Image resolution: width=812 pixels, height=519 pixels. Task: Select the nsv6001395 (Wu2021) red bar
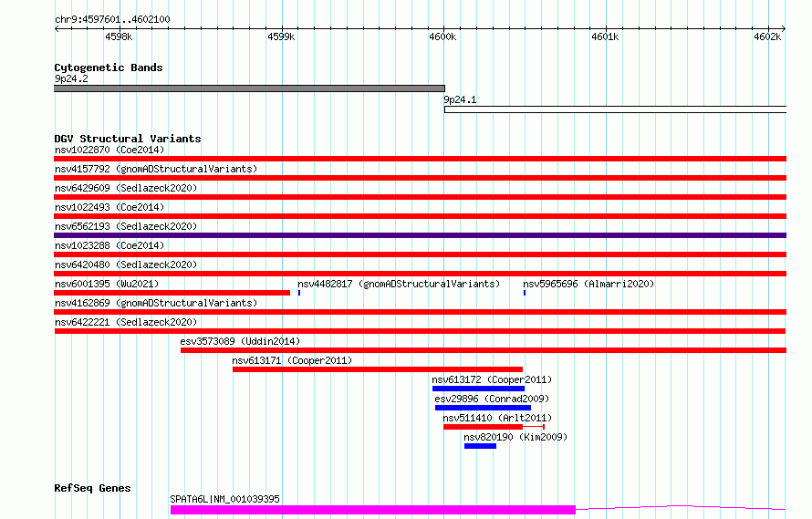point(172,293)
